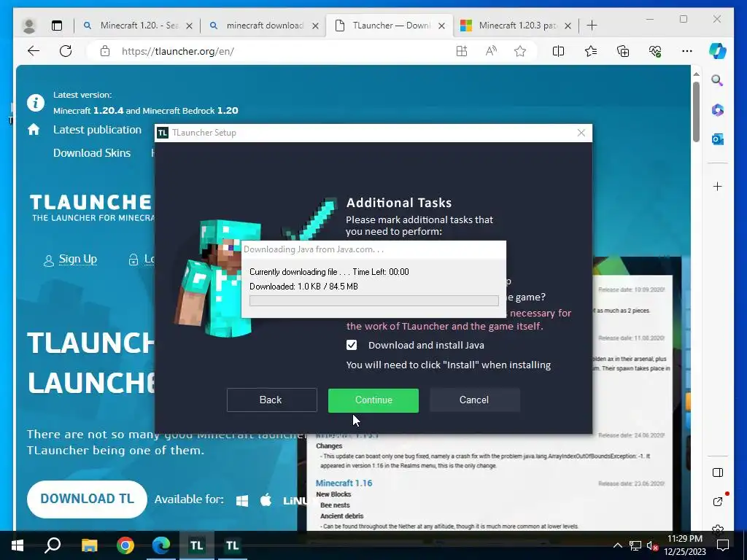The height and width of the screenshot is (560, 747).
Task: Click the Windows download platform icon
Action: pos(242,500)
